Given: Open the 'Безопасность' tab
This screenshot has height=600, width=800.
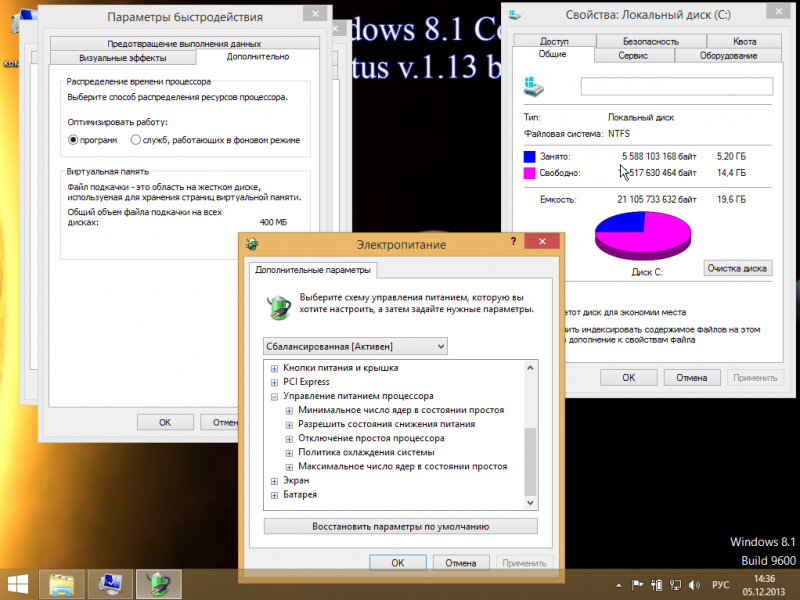Looking at the screenshot, I should pyautogui.click(x=651, y=41).
